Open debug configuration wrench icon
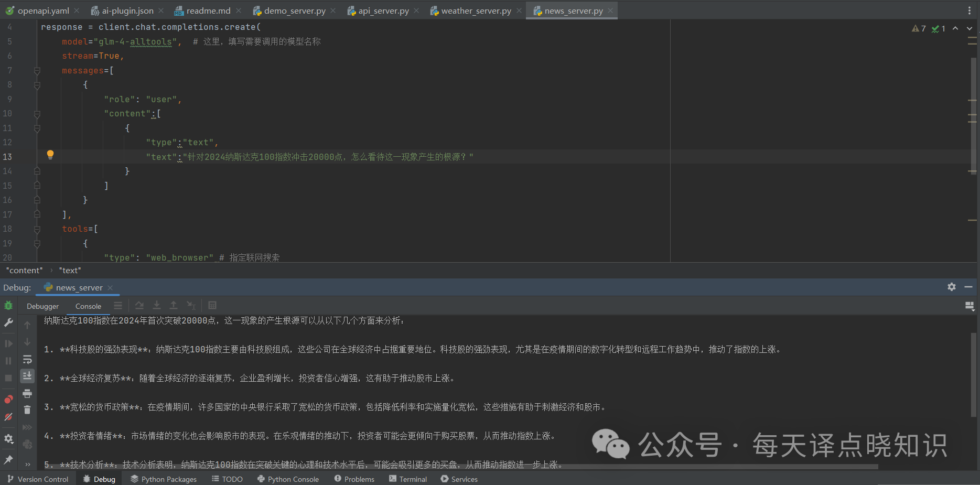980x485 pixels. click(x=8, y=322)
